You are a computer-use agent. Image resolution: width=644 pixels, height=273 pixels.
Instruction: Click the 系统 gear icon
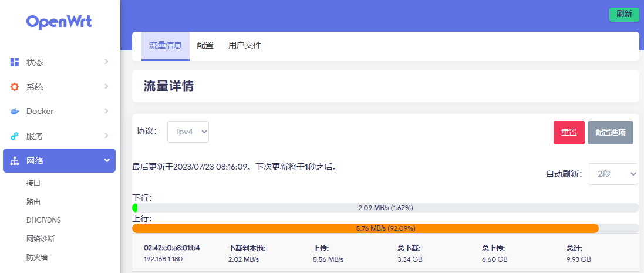pyautogui.click(x=15, y=87)
